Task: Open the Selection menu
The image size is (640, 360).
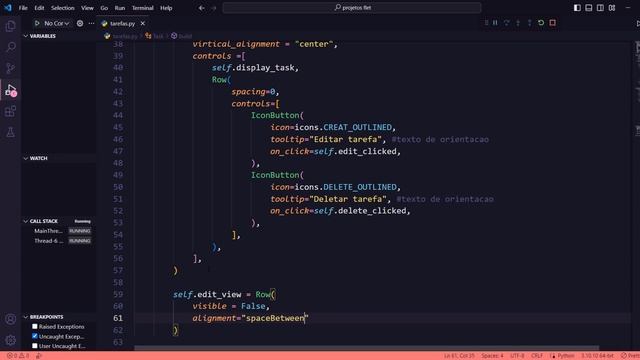Action: coord(62,8)
